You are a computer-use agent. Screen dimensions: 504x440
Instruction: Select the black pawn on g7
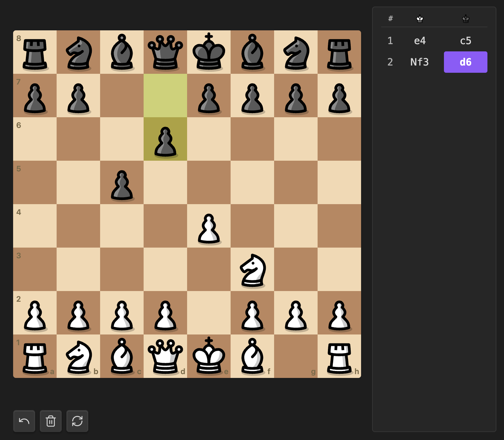[296, 96]
